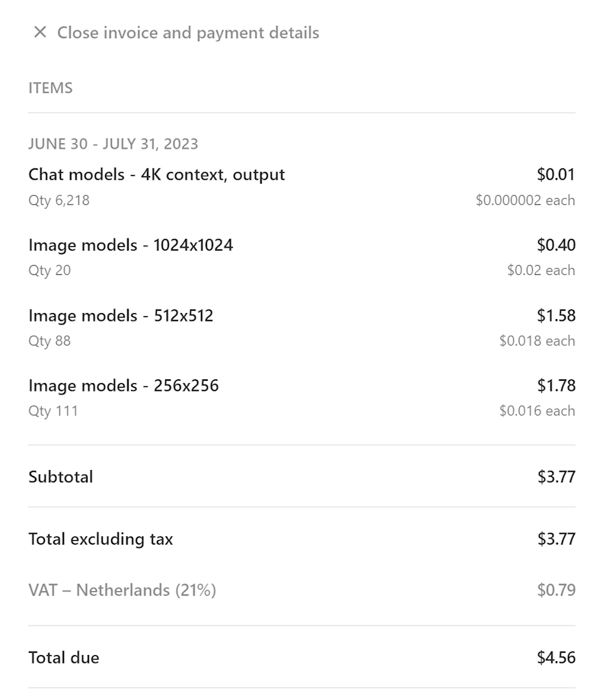This screenshot has height=700, width=609.
Task: Click the $1.78 amount for 256x256
Action: point(556,385)
